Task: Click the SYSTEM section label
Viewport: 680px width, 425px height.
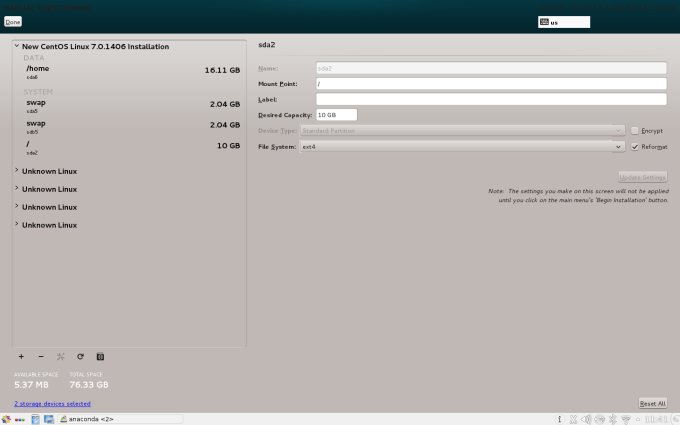Action: tap(38, 92)
